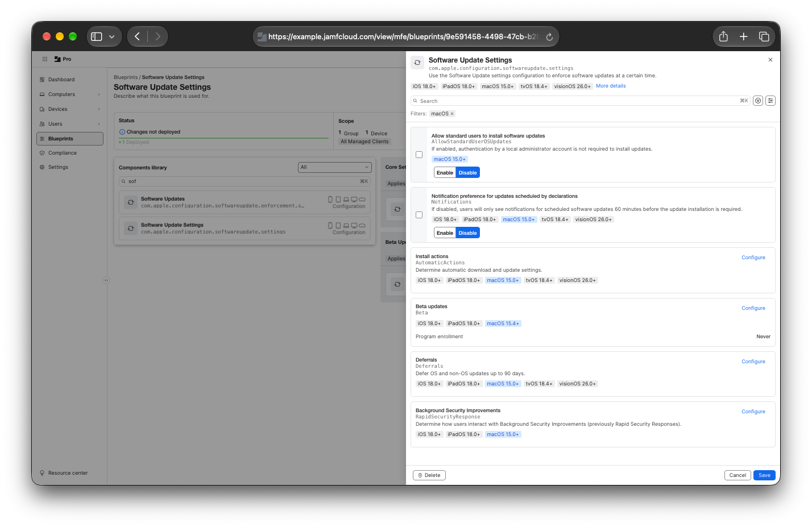Viewport: 812px width, 527px height.
Task: Click Software Update Settings card sync icon
Action: tap(131, 229)
